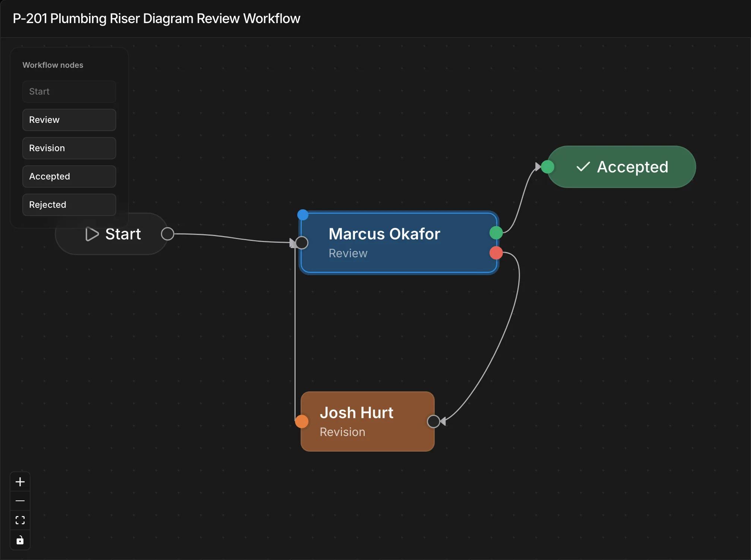751x560 pixels.
Task: Click Marcus Okafor node's left input handle
Action: (302, 243)
